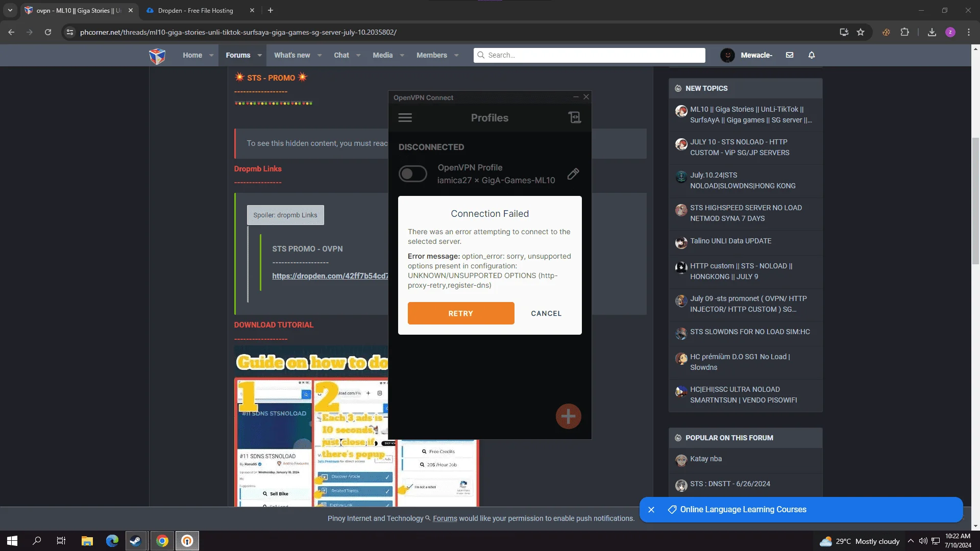This screenshot has height=551, width=980.
Task: Open the Forums nav item
Action: point(238,55)
